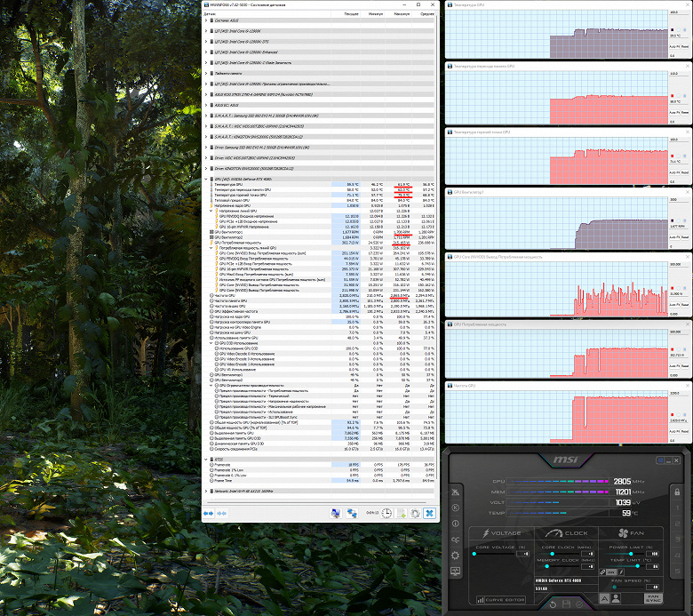Expand the Тайминги памяти sensor group
The image size is (693, 616).
point(206,74)
